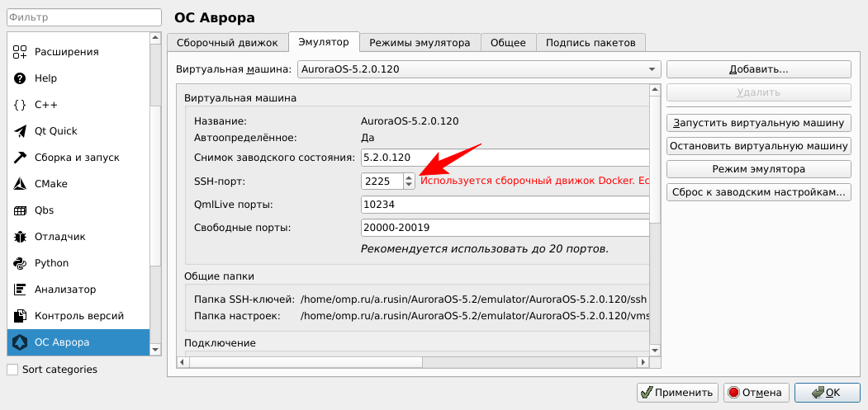Open the Режимы эмулятора tab
This screenshot has width=868, height=410.
point(420,43)
